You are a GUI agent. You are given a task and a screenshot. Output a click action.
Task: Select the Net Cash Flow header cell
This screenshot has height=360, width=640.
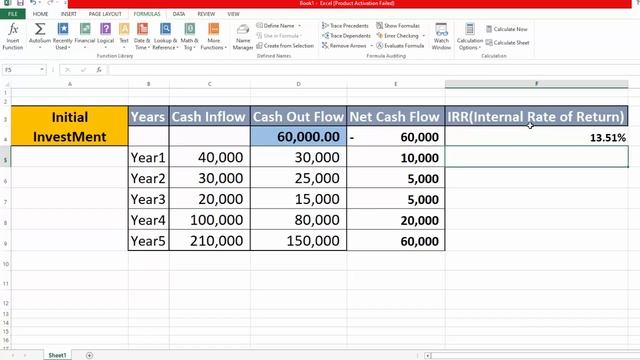[x=396, y=116]
